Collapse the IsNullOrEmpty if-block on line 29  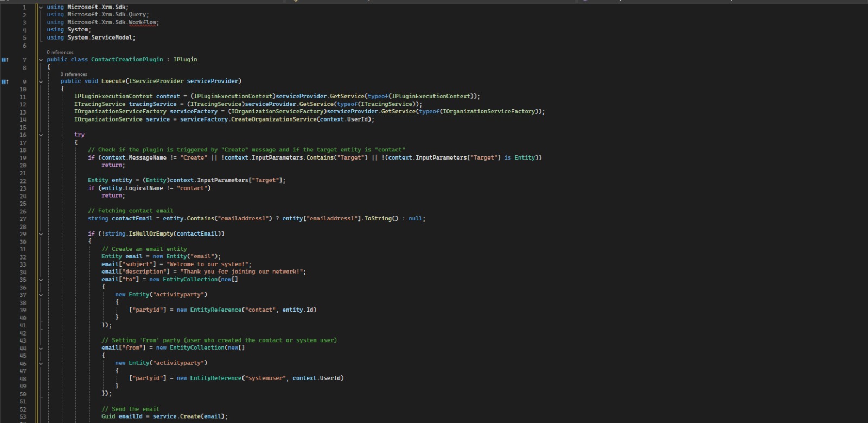[x=41, y=234]
